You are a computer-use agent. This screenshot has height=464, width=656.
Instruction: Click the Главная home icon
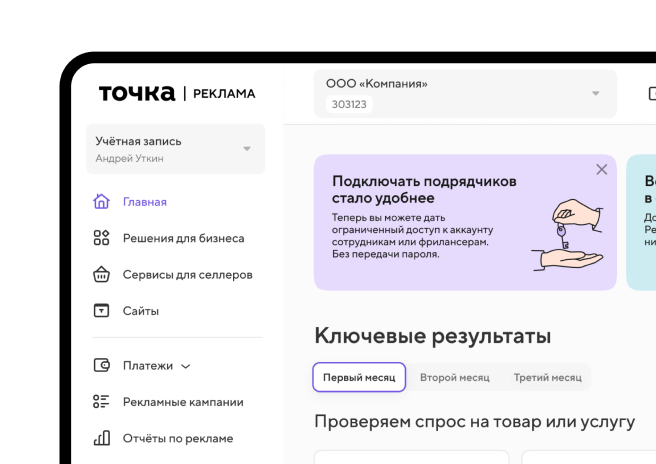(101, 202)
